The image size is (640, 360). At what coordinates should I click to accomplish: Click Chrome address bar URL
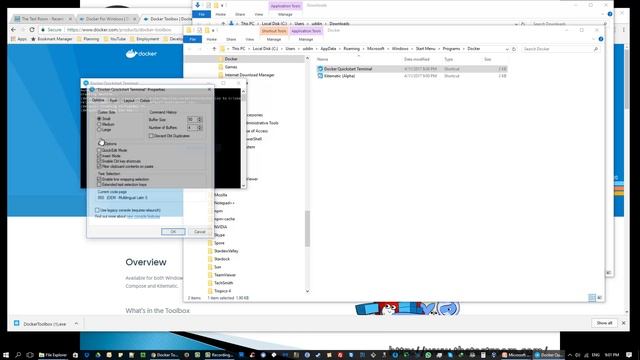point(119,30)
